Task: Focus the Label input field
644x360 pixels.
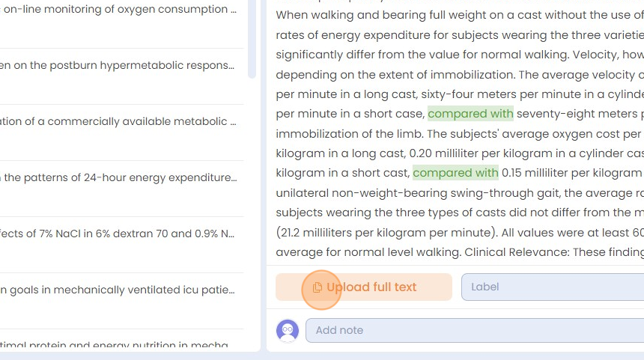Action: click(x=553, y=287)
